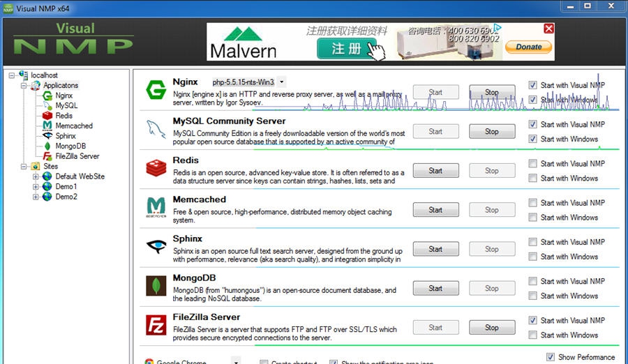Expand the Default WebSite node
Image resolution: width=628 pixels, height=364 pixels.
tap(36, 176)
